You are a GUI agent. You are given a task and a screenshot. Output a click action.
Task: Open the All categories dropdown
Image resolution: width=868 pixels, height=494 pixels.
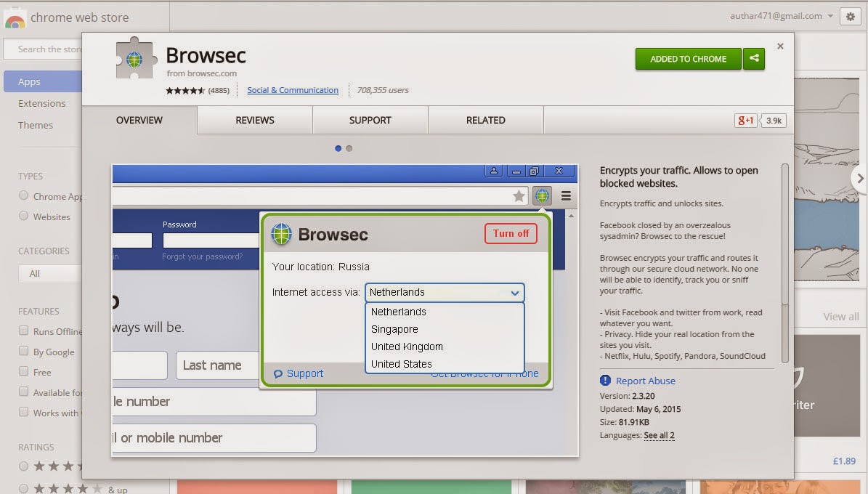(50, 274)
